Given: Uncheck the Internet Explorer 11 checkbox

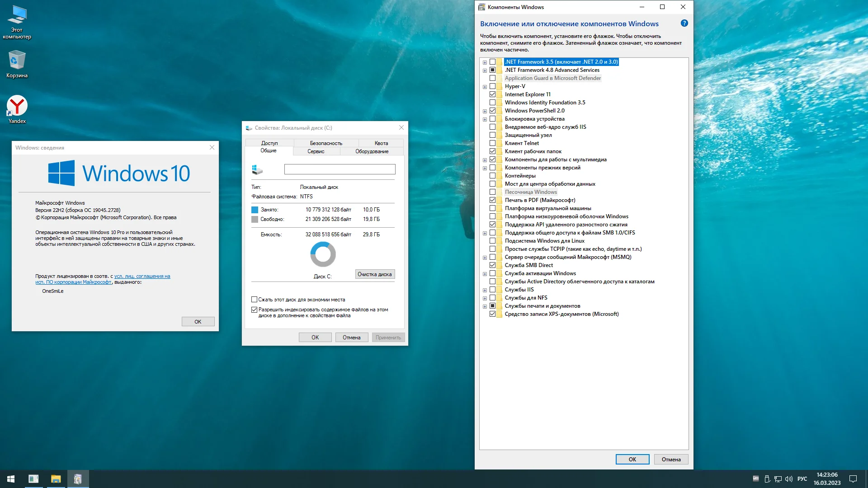Looking at the screenshot, I should pyautogui.click(x=492, y=94).
